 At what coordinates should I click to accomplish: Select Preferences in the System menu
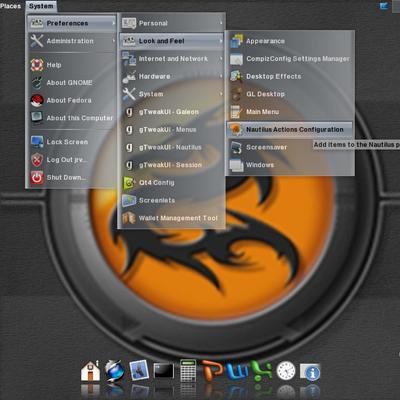click(72, 23)
